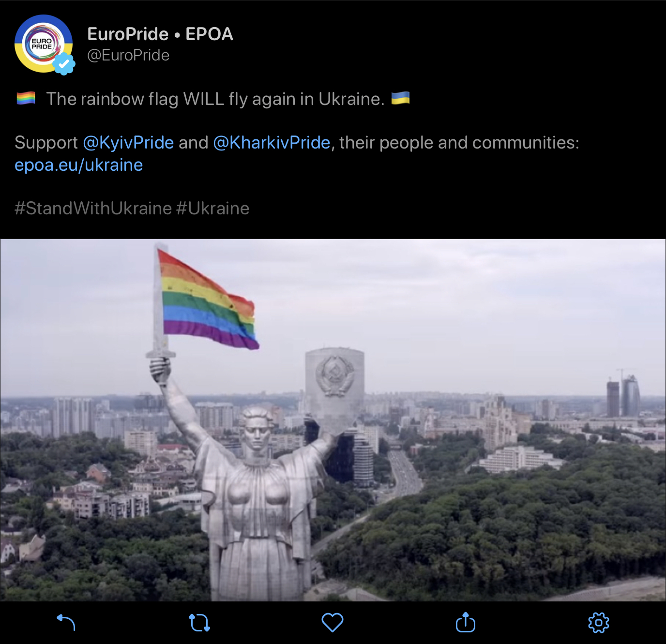666x644 pixels.
Task: Open the settings gear icon
Action: point(599,623)
